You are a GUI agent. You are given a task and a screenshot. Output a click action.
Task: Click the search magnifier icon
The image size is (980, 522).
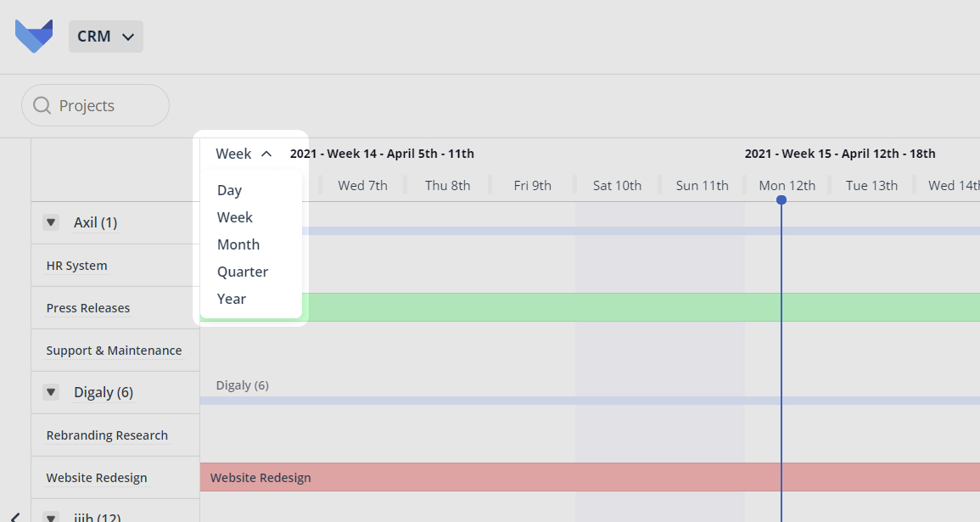tap(42, 106)
